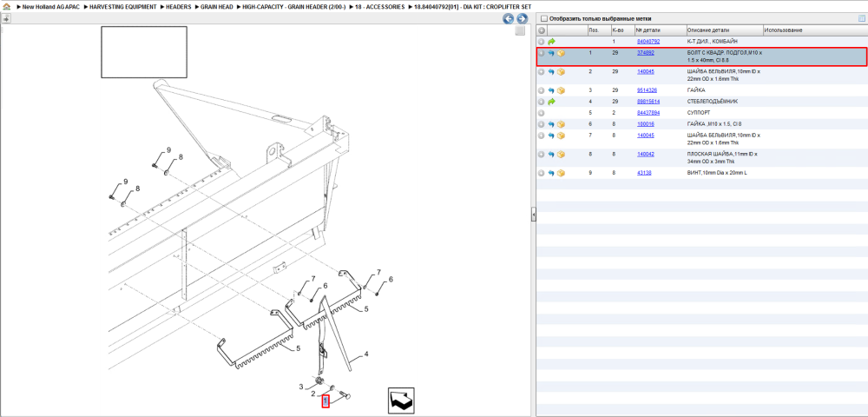This screenshot has width=868, height=417.
Task: Click the blue arrow icon in the 43138 row
Action: (551, 174)
